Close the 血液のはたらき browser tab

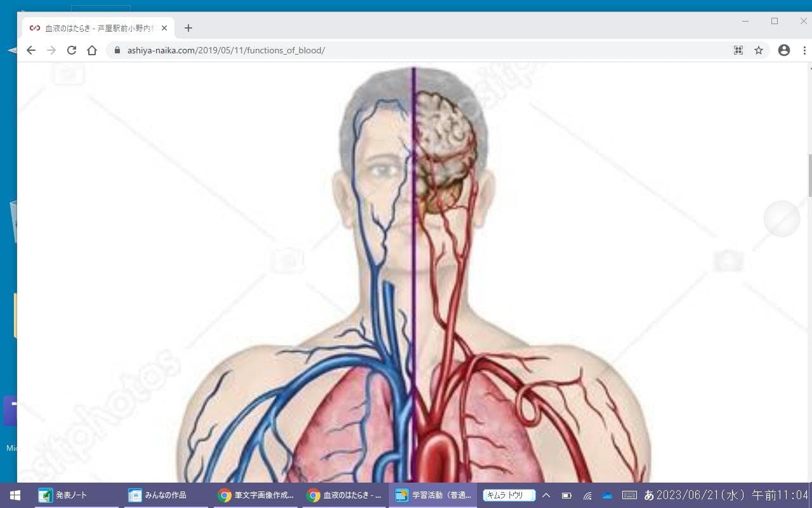(x=164, y=28)
